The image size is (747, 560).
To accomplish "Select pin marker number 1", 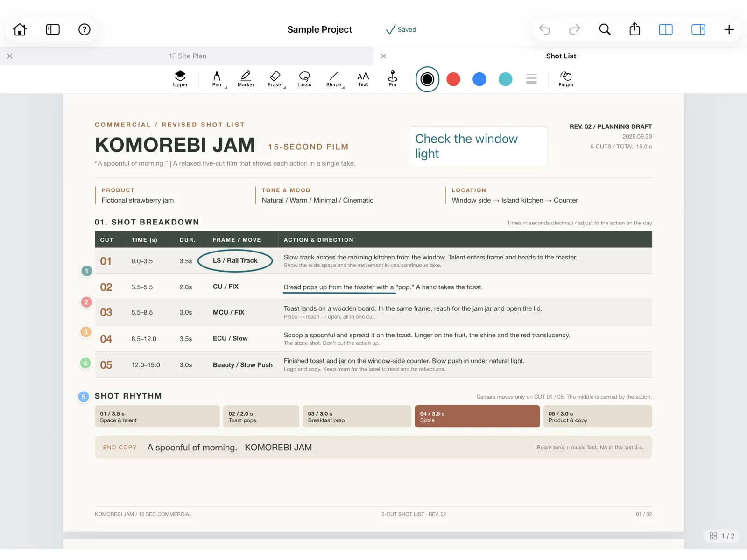I will [86, 271].
